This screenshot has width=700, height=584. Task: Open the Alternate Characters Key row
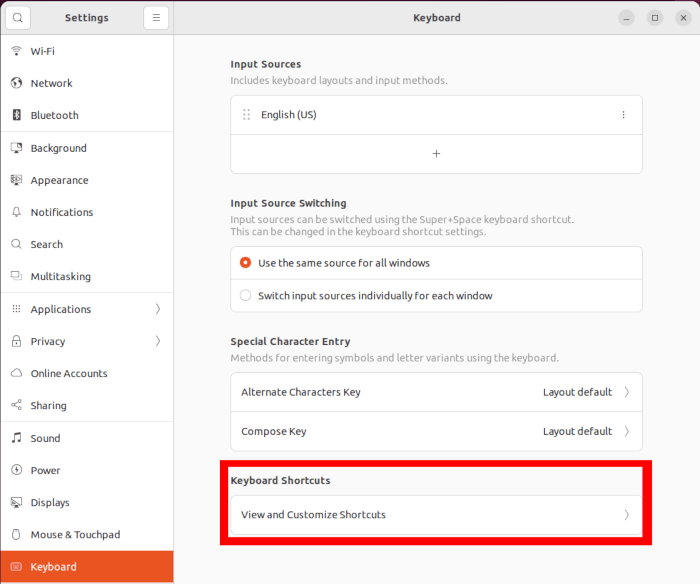(436, 392)
